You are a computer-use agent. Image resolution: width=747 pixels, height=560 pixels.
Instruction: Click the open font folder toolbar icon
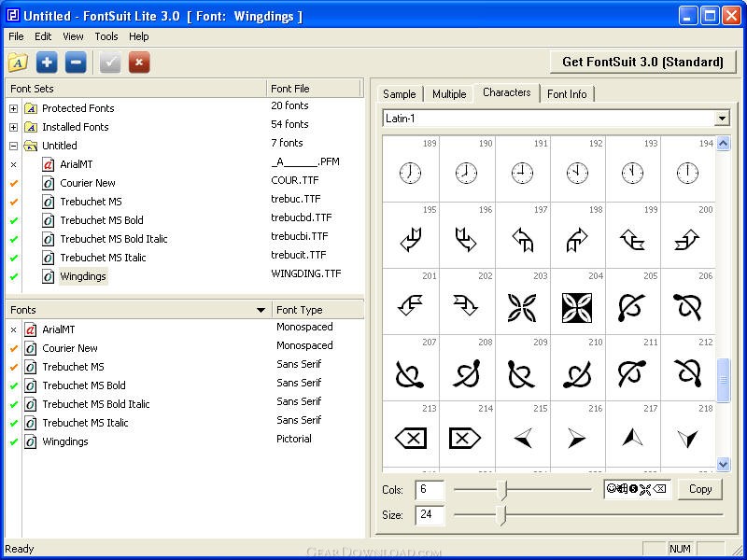[x=18, y=63]
